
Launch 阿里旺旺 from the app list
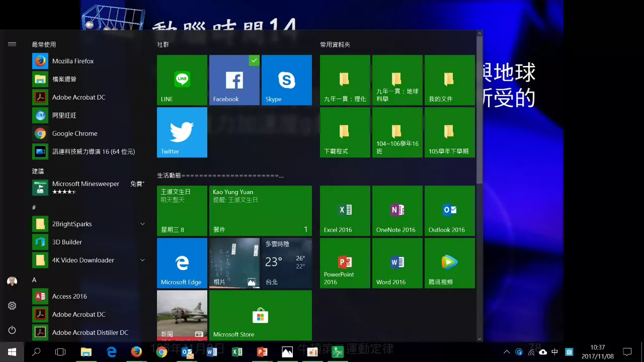click(x=89, y=115)
